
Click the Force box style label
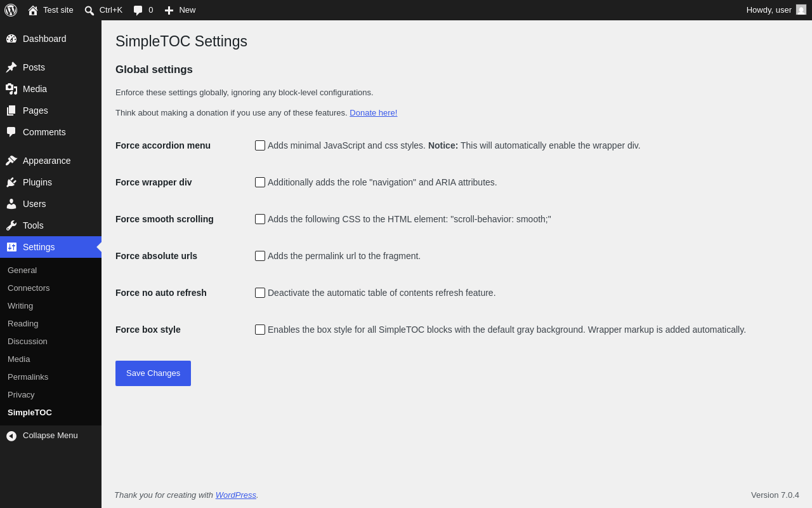coord(148,330)
